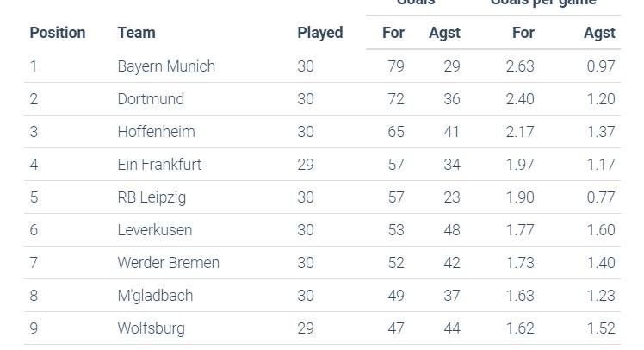Click Dortmund's 2.40 goals per game value
The width and height of the screenshot is (644, 350).
click(x=519, y=99)
